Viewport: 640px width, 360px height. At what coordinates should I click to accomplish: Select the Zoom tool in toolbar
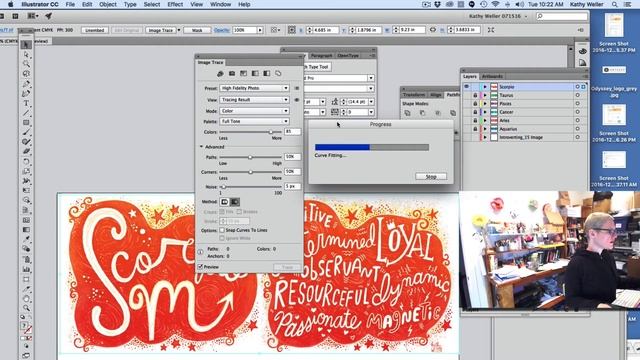pos(26,308)
